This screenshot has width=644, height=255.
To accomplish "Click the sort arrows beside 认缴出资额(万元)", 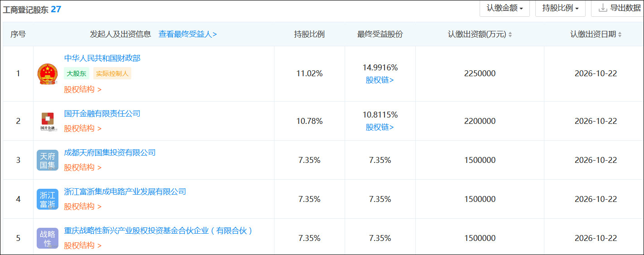I will (510, 34).
